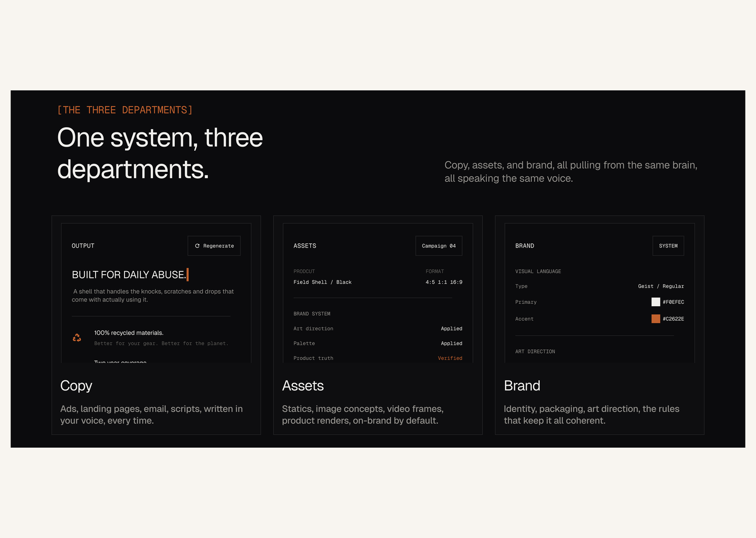Click the Art direction Applied status
Viewport: 756px width, 538px height.
[451, 329]
